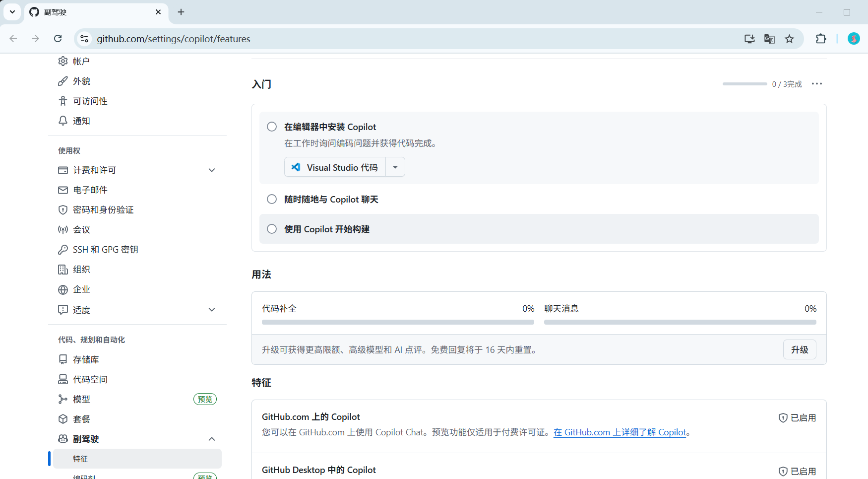Image resolution: width=868 pixels, height=479 pixels.
Task: Open the three-dot menu beside 0 / 3完成
Action: tap(816, 84)
